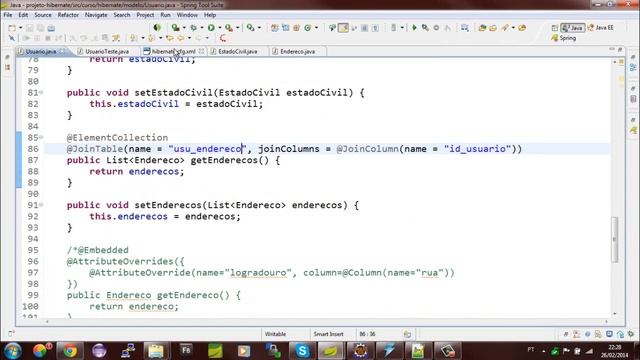Click the black-green circular dashboard icon
The width and height of the screenshot is (640, 360).
157,28
